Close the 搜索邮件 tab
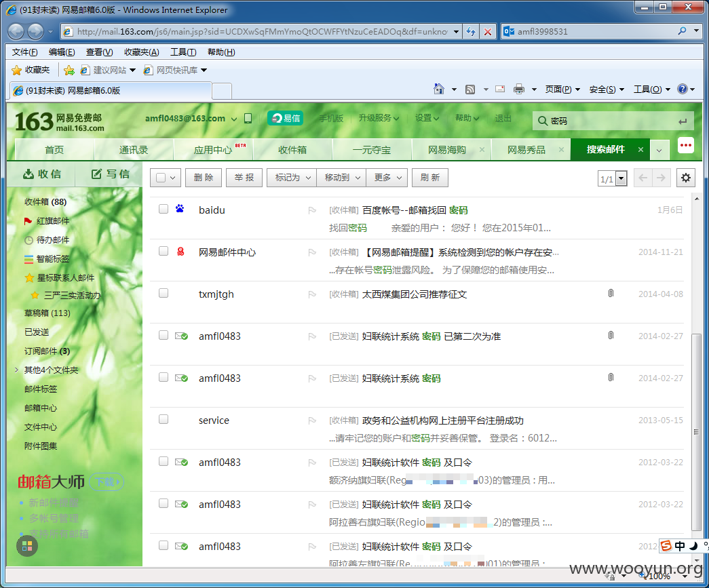This screenshot has height=588, width=709. [x=640, y=150]
